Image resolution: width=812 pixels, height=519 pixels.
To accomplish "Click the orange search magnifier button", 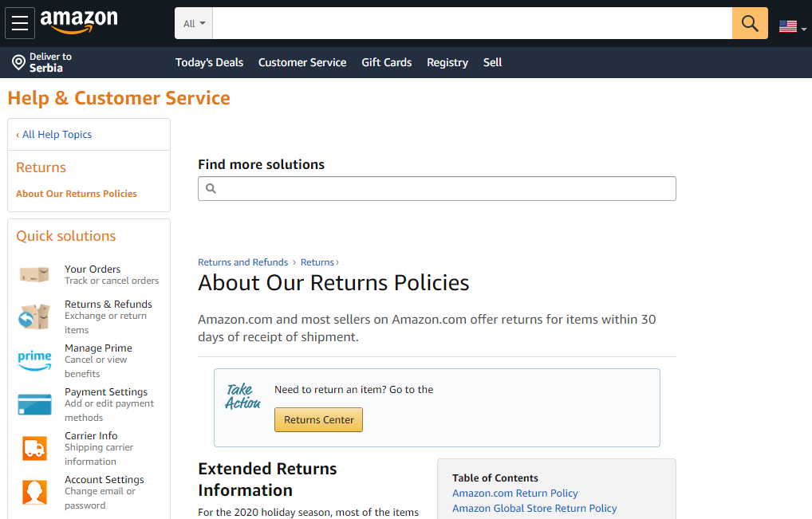I will tap(750, 23).
